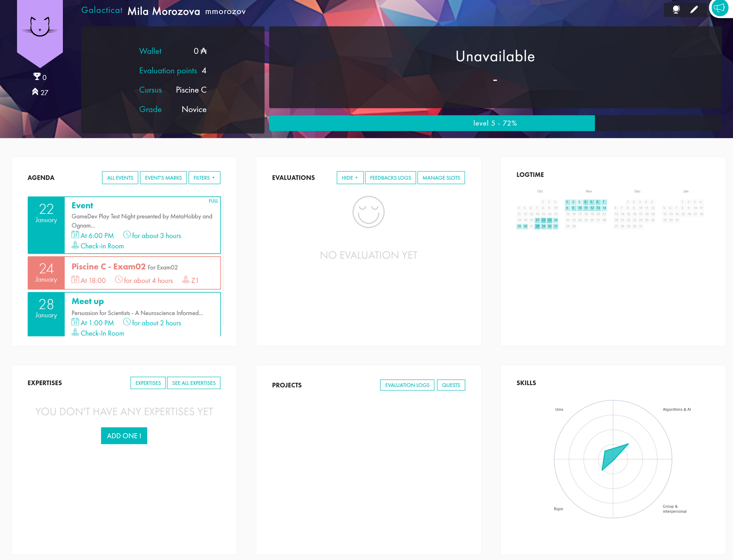Screen dimensions: 733x560
Task: Click ADD ONE button in Expertises section
Action: coord(123,436)
